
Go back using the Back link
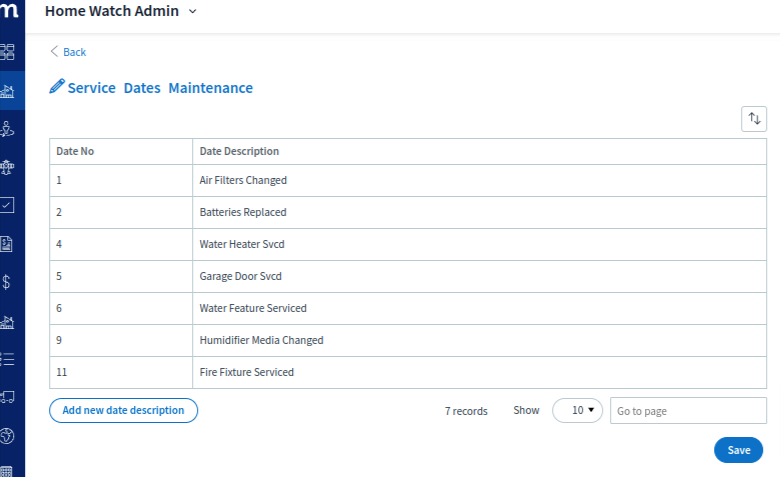(x=68, y=52)
